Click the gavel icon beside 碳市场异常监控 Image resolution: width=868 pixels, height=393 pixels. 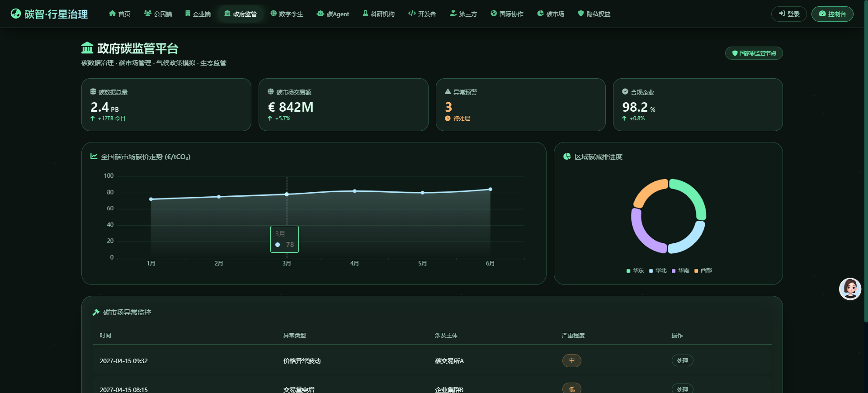coord(96,312)
